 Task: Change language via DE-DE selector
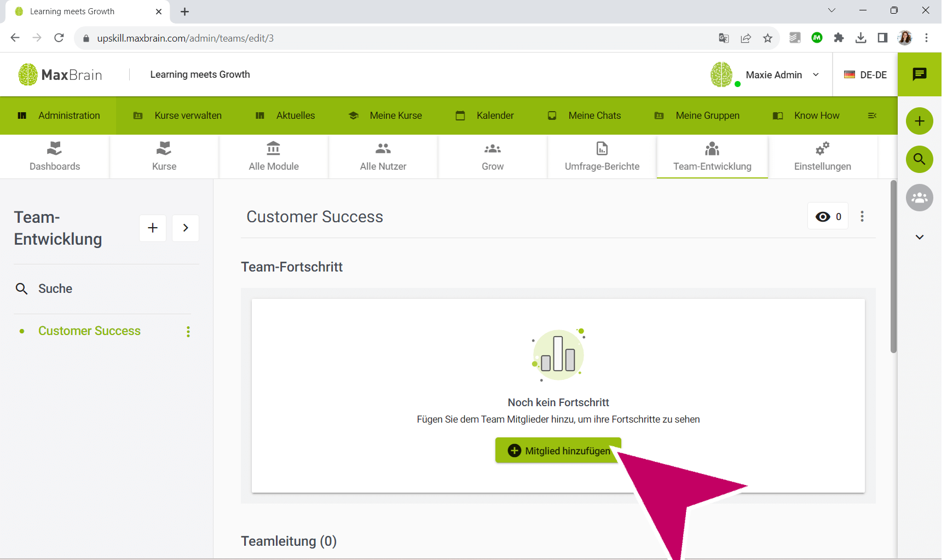click(865, 74)
